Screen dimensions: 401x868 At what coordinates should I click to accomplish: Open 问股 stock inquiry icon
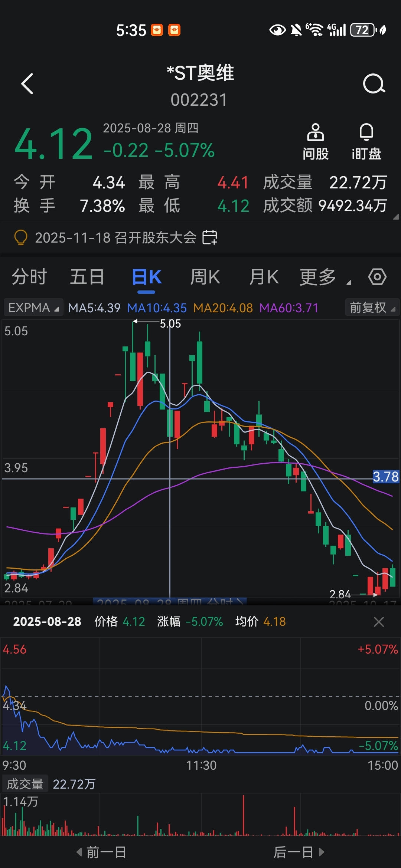pyautogui.click(x=315, y=142)
